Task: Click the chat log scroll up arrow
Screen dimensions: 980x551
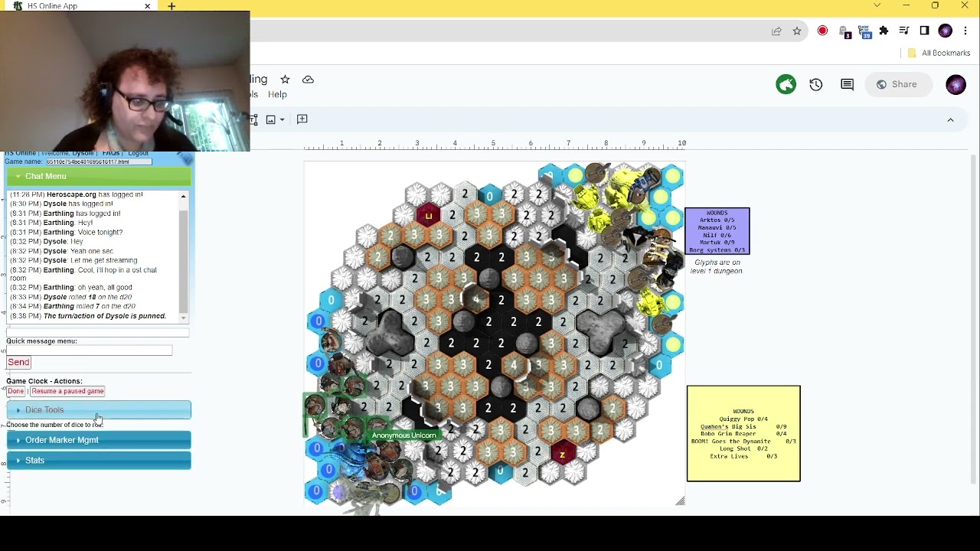Action: [184, 197]
